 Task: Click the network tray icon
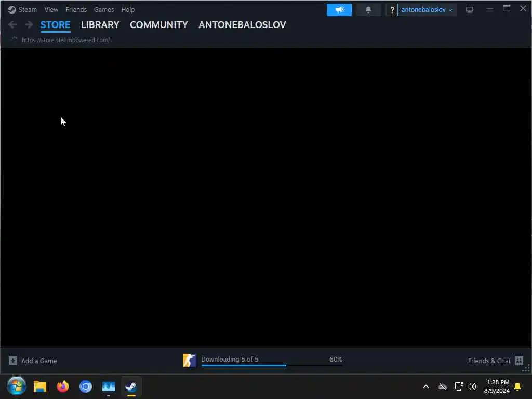tap(459, 387)
